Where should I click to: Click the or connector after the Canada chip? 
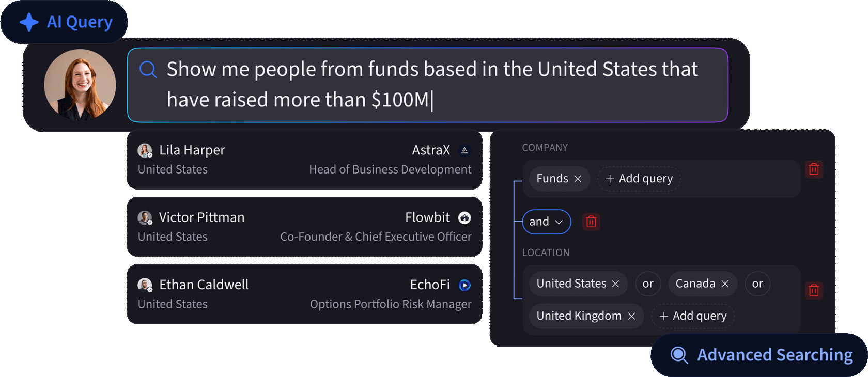[757, 284]
